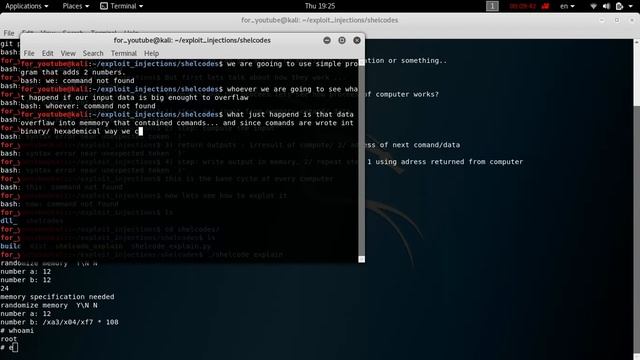This screenshot has height=360, width=640.
Task: Click text "bash: we: command not found"
Action: point(77,81)
